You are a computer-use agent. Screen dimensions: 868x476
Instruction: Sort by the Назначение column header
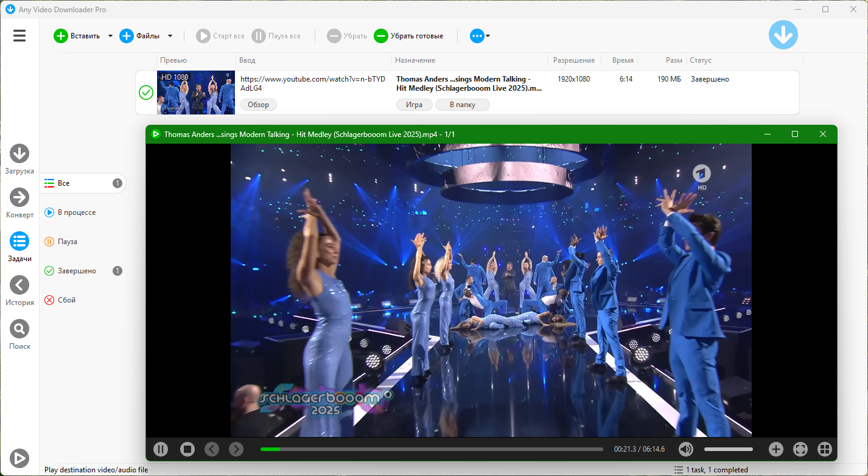469,60
